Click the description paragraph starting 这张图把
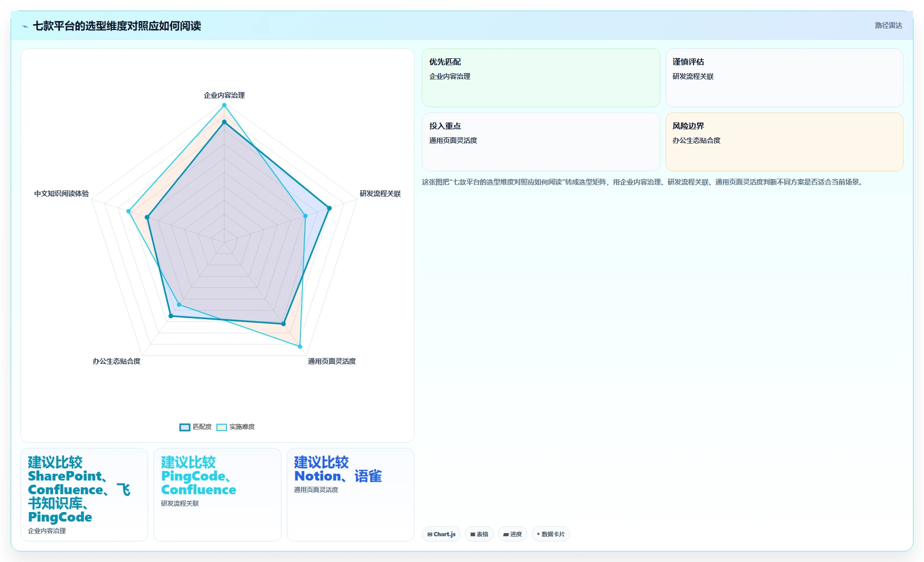Screen dimensions: 924x562 point(643,182)
